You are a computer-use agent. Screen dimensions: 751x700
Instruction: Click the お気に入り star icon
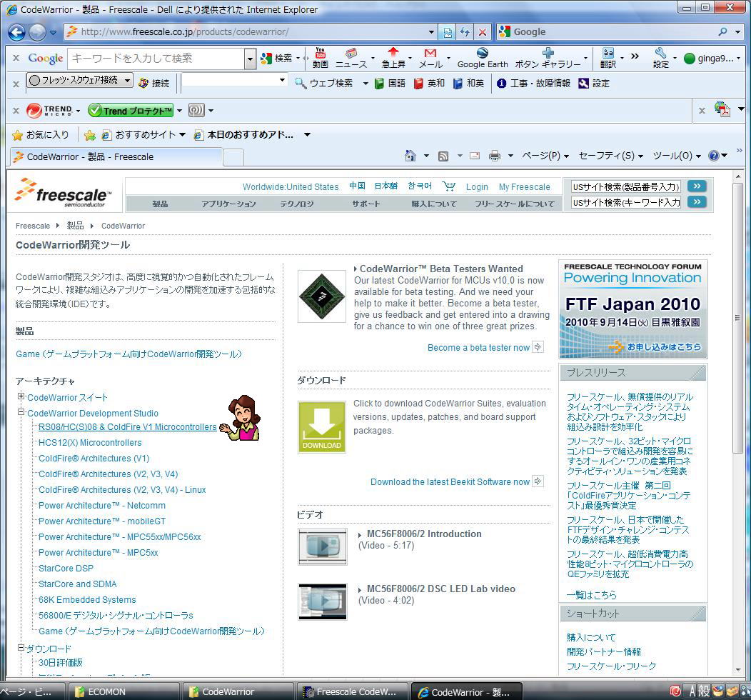(x=17, y=135)
